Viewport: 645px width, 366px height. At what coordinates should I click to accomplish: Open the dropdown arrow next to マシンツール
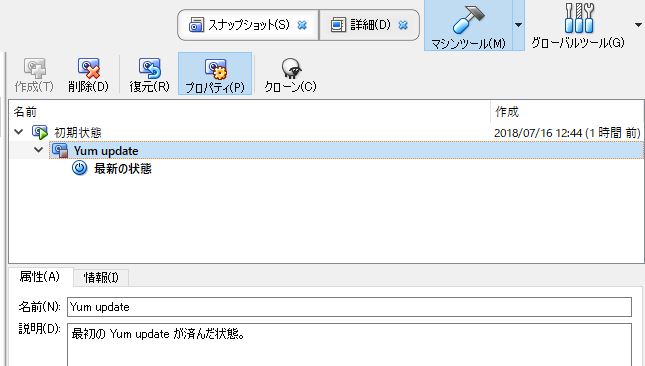(x=518, y=25)
